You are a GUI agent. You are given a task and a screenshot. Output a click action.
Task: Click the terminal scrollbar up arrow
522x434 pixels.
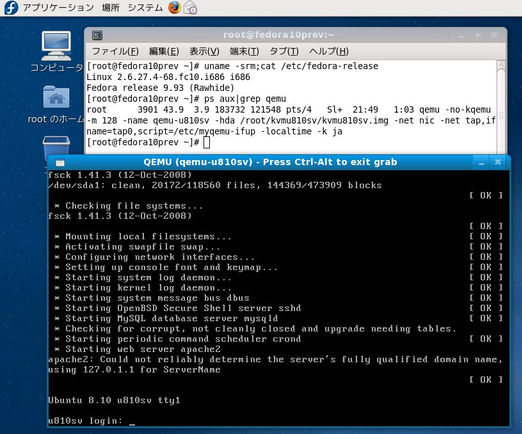point(501,65)
